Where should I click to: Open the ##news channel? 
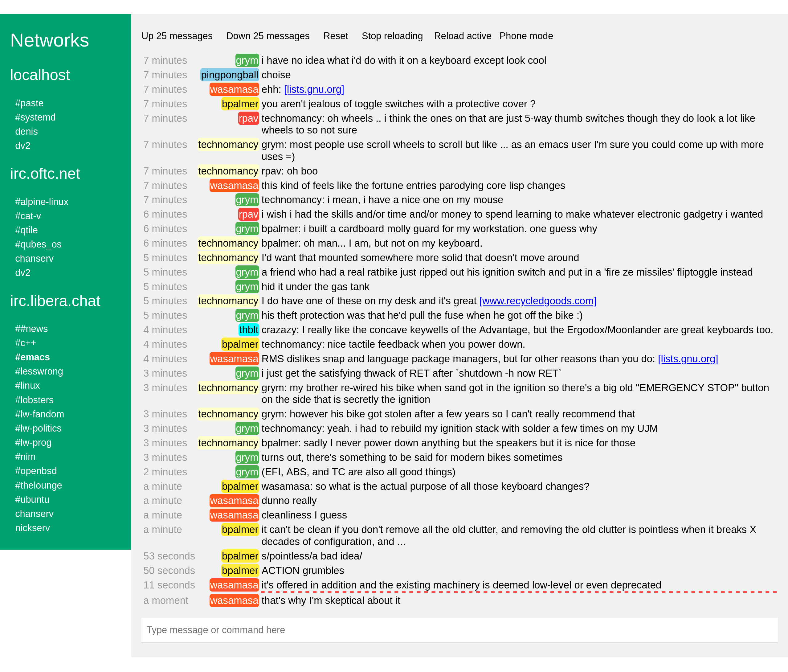pyautogui.click(x=31, y=329)
